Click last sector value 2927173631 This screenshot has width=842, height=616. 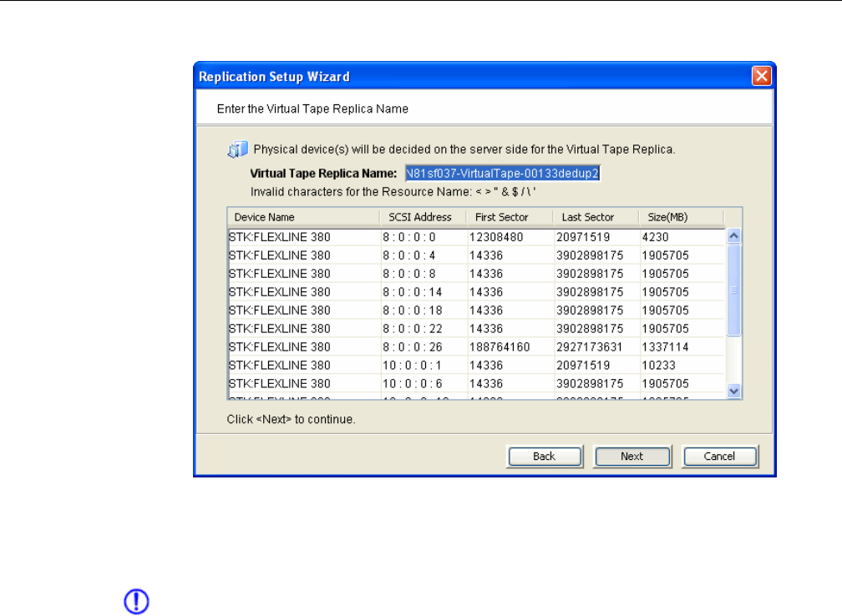click(590, 346)
